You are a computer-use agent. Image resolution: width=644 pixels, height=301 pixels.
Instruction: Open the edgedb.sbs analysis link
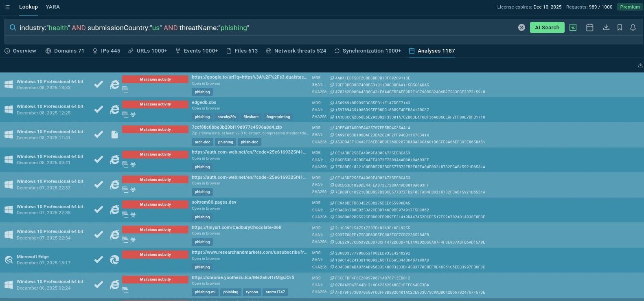(x=204, y=102)
